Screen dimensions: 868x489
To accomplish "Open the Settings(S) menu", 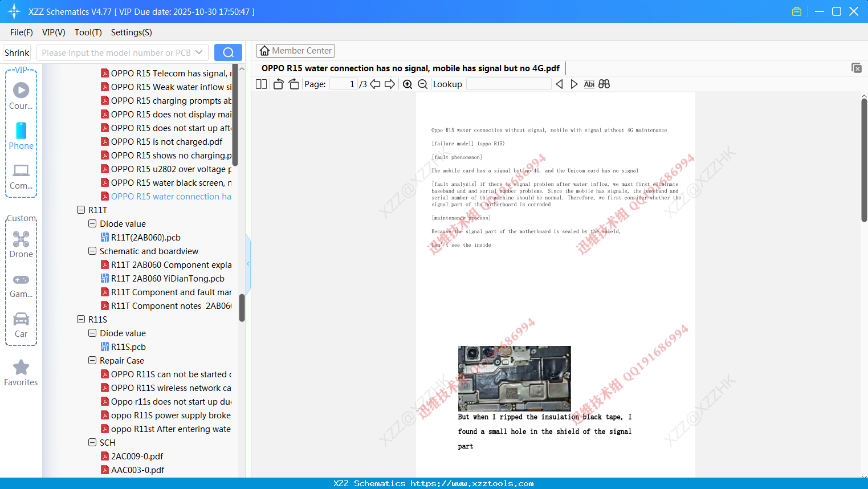I will 132,32.
